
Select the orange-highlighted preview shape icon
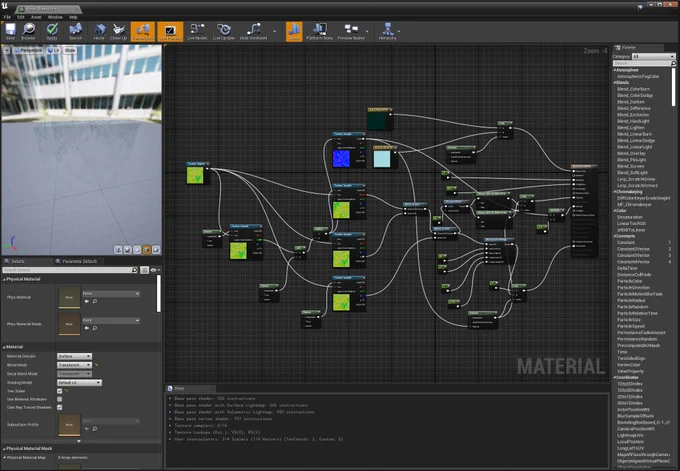(x=147, y=249)
